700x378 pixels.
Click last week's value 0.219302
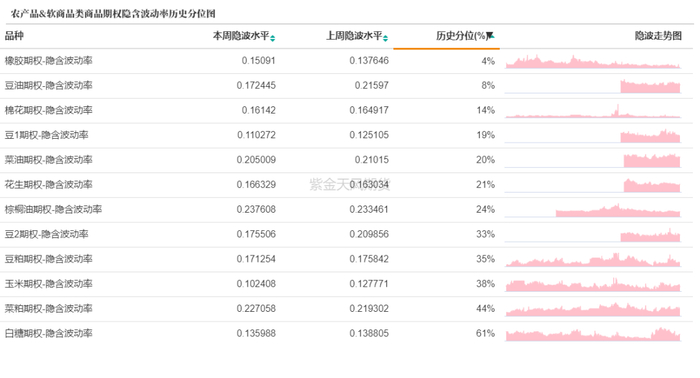click(369, 308)
